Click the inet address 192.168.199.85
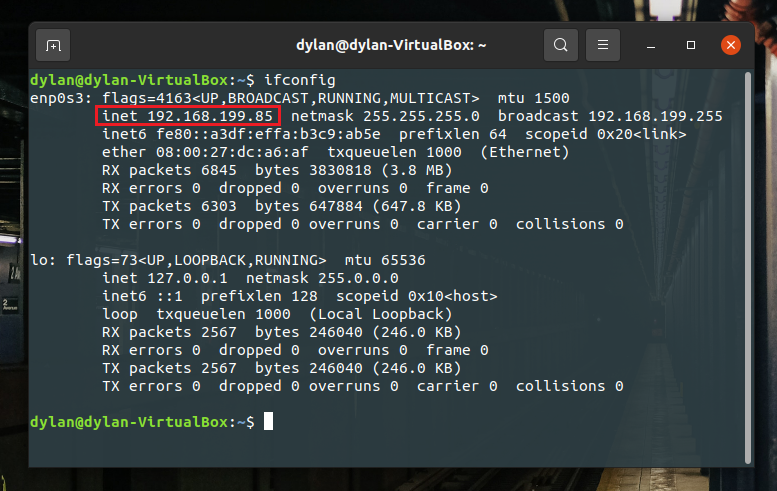 (210, 116)
